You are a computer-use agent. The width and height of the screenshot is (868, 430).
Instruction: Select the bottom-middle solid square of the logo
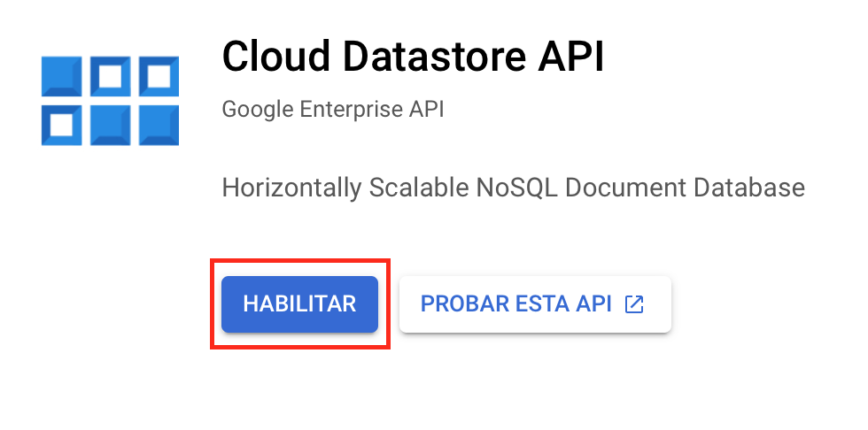(110, 126)
